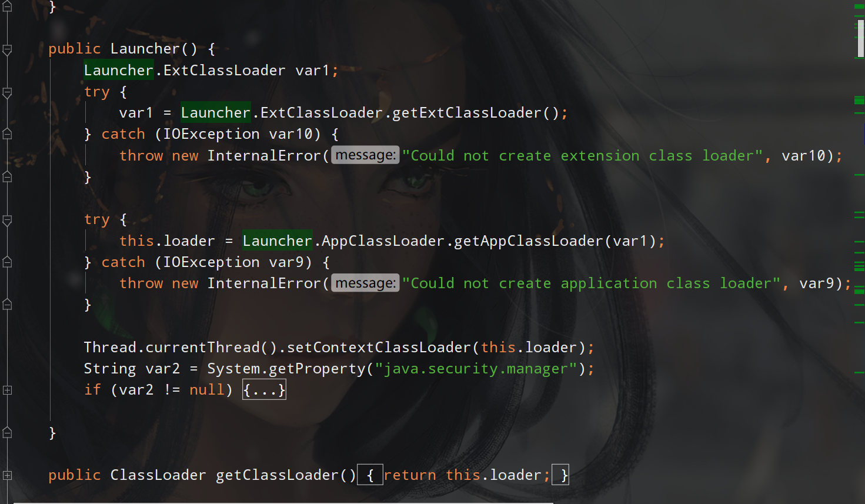Screen dimensions: 865x504
Task: Collapse the first try block fold marker
Action: click(x=7, y=93)
